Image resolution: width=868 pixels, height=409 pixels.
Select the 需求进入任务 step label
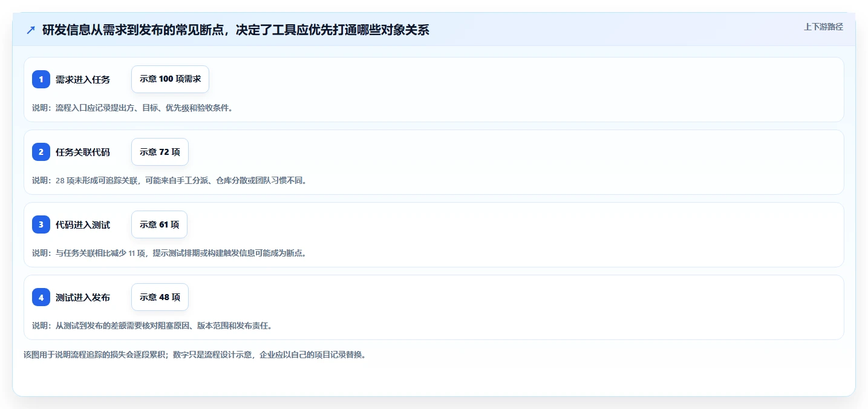coord(83,79)
